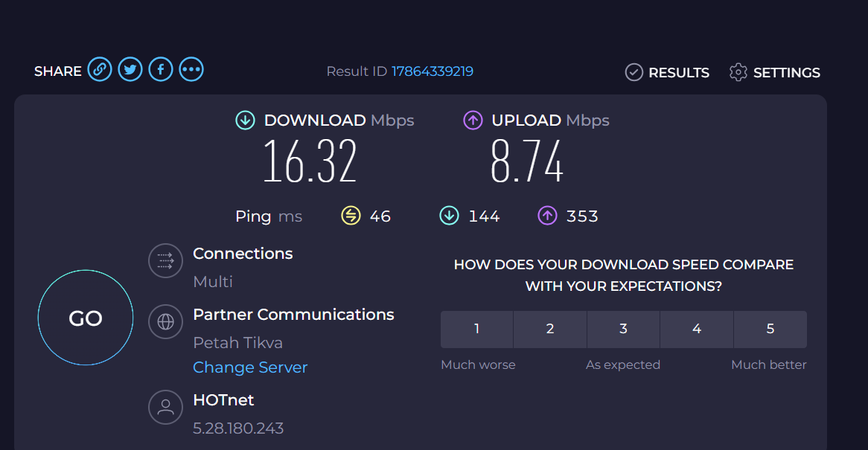
Task: Copy the share link icon
Action: (100, 70)
